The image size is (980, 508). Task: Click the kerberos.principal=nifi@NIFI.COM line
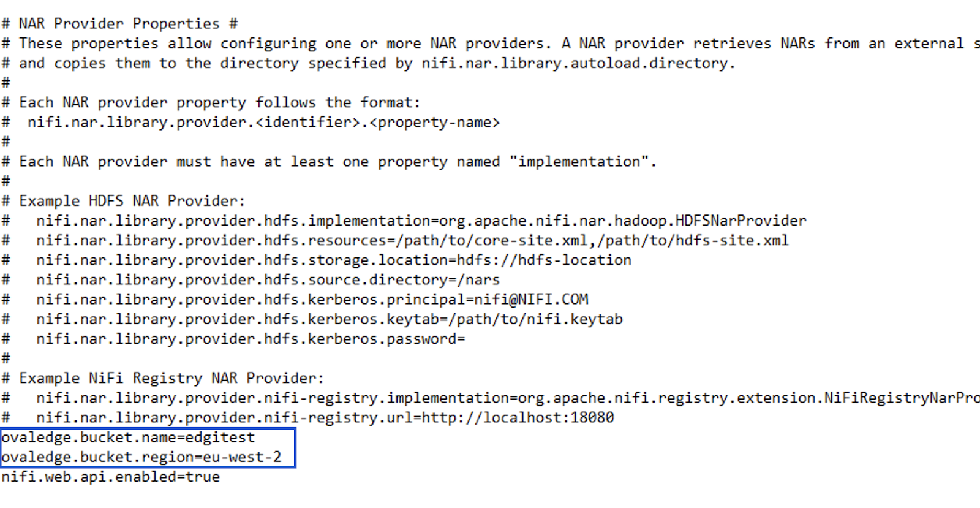pos(312,300)
